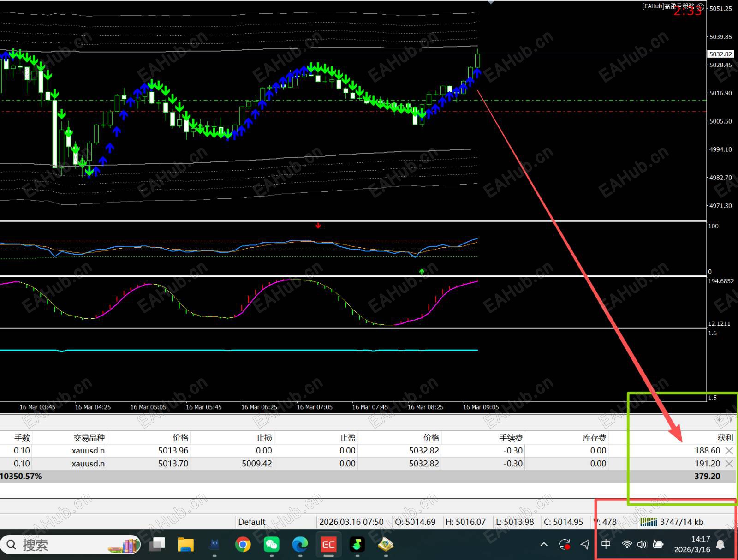Viewport: 738px width, 560px height.
Task: Expand the hidden system tray icons chevron
Action: [x=544, y=545]
